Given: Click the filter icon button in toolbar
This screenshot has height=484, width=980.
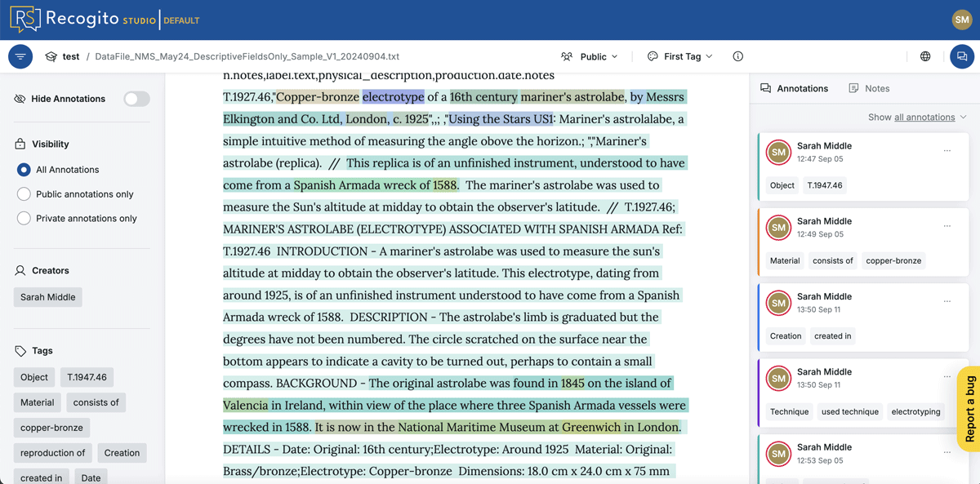Looking at the screenshot, I should pyautogui.click(x=20, y=56).
